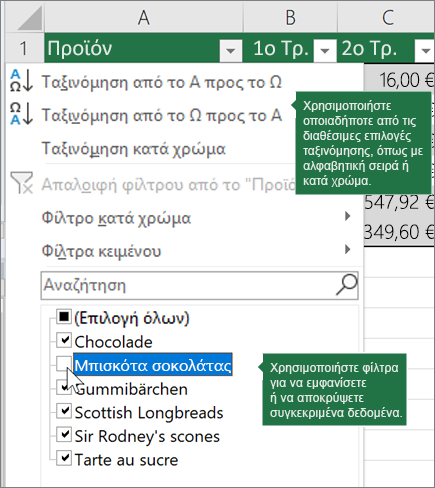Open the Προϊόν column filter dropdown arrow
The image size is (435, 488).
point(230,50)
